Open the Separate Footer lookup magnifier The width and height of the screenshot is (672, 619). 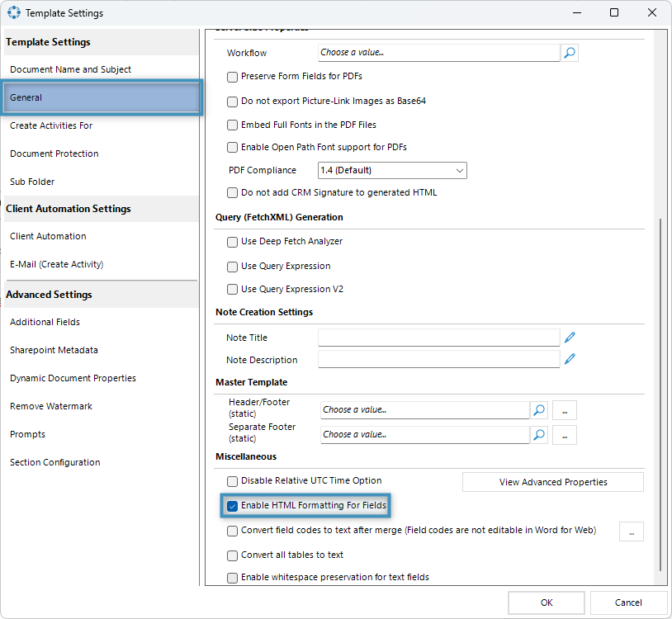click(x=539, y=435)
